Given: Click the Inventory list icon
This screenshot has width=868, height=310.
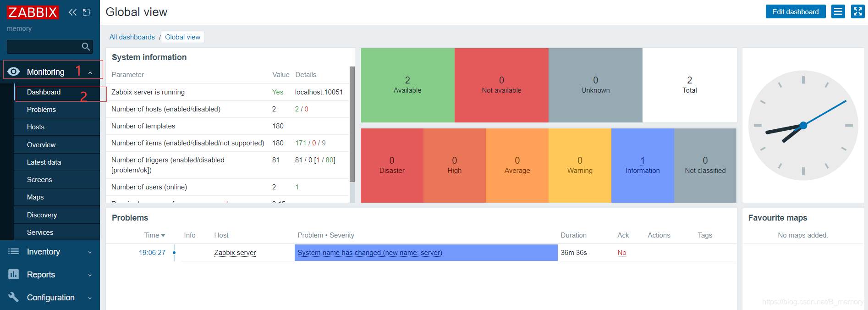Looking at the screenshot, I should (14, 251).
